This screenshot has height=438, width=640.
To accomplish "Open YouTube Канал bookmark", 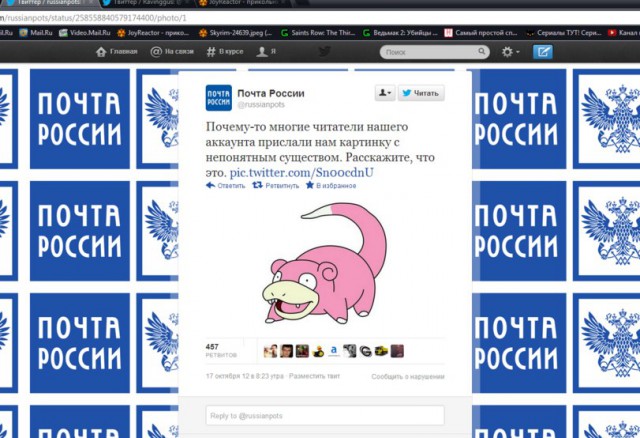I will click(x=624, y=33).
